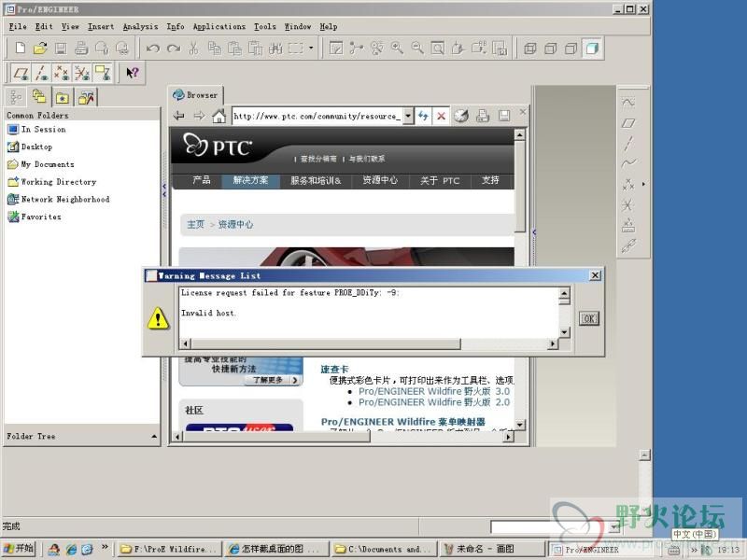
Task: Open the Help menu
Action: coord(329,27)
